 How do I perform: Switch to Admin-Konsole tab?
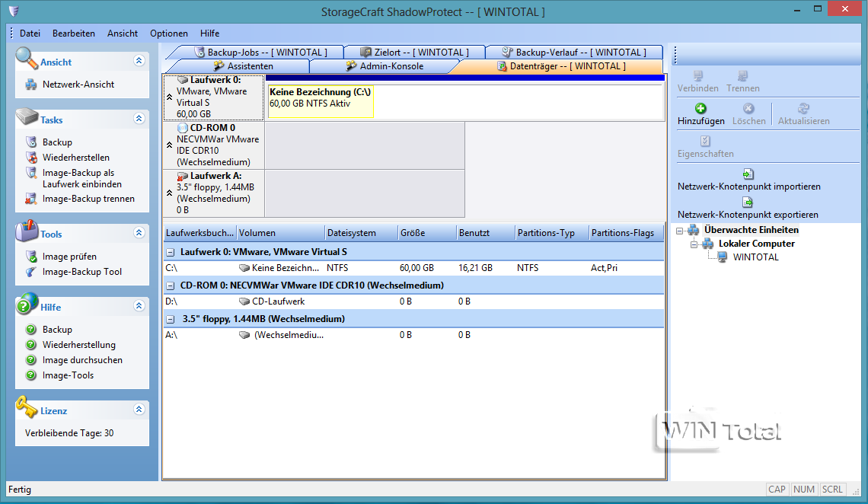pos(385,65)
